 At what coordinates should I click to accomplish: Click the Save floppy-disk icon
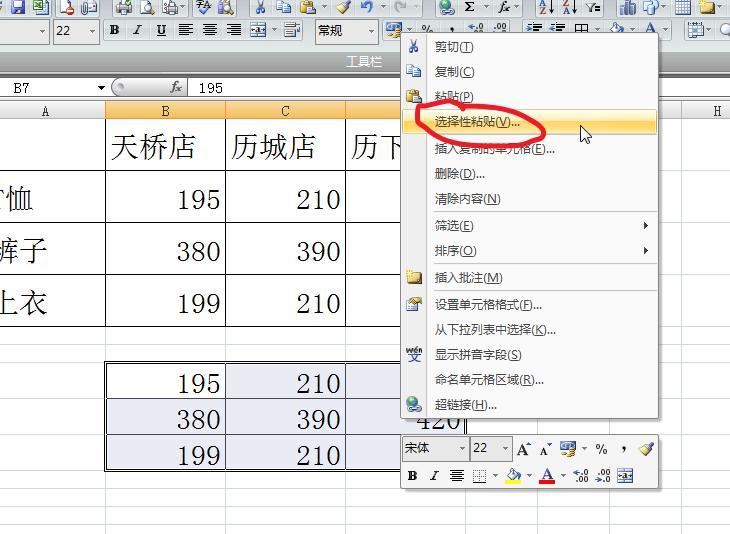(x=17, y=7)
